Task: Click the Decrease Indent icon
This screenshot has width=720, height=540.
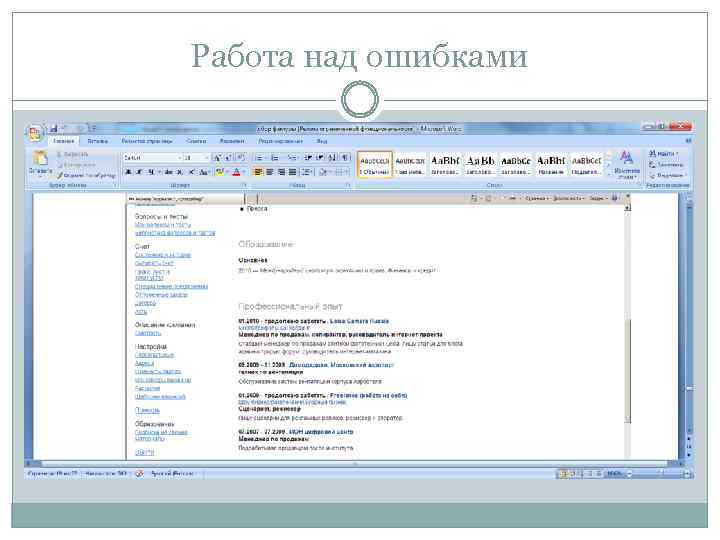Action: [x=308, y=158]
